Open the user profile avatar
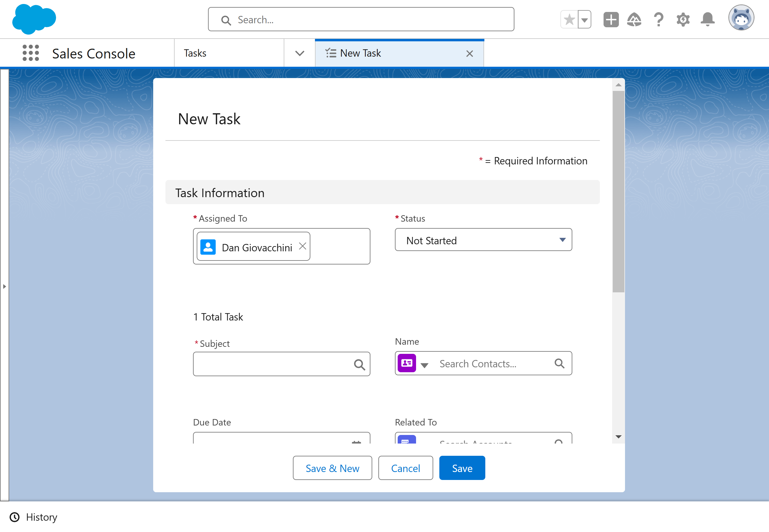This screenshot has height=532, width=769. (741, 18)
